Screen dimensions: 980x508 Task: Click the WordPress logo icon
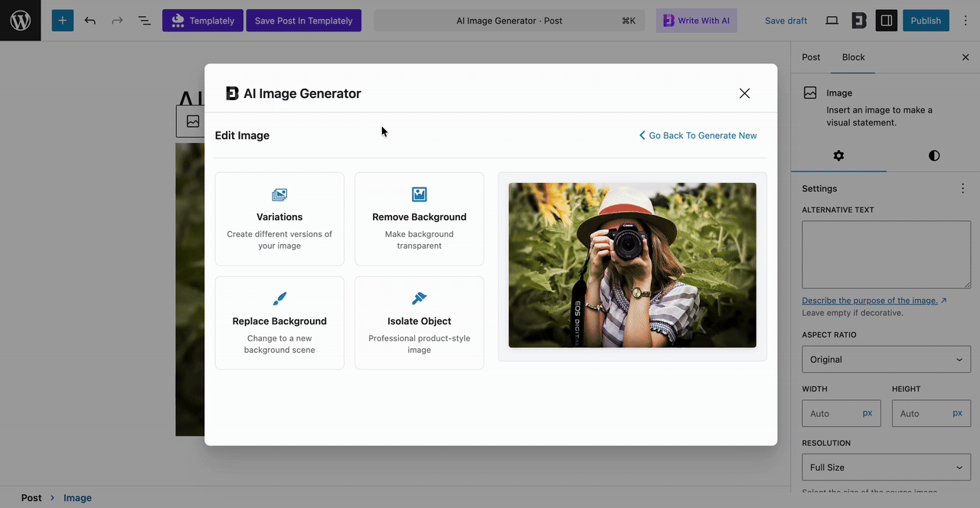pyautogui.click(x=21, y=21)
